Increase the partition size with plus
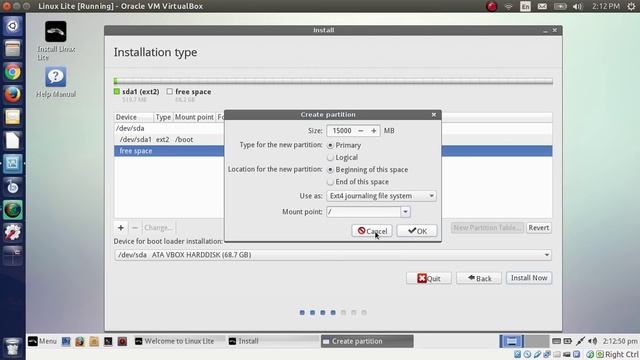The width and height of the screenshot is (640, 360). pyautogui.click(x=373, y=131)
